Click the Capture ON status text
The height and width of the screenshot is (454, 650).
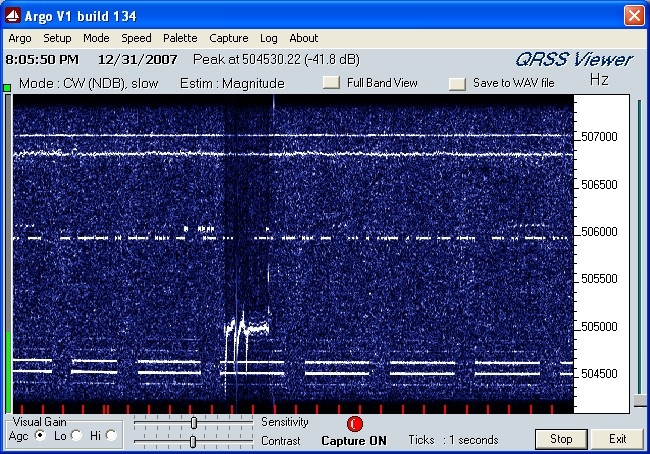point(354,441)
